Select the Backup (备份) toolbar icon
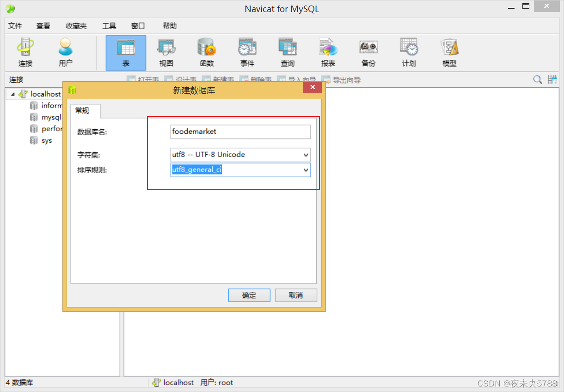 [368, 53]
